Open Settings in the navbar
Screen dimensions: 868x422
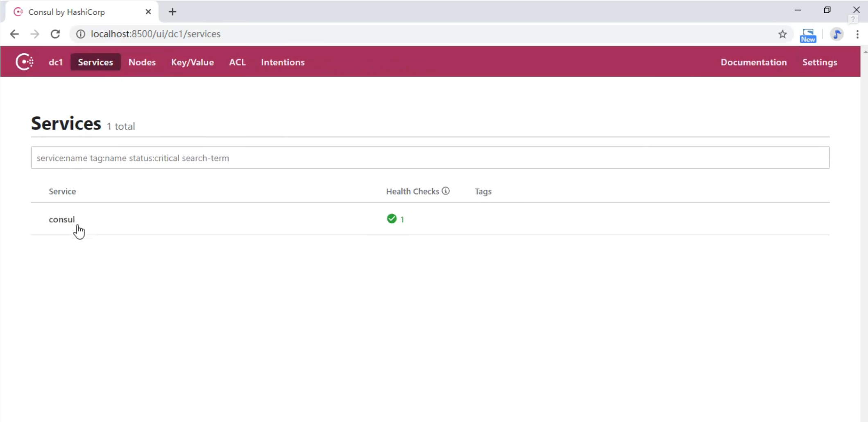click(x=820, y=62)
